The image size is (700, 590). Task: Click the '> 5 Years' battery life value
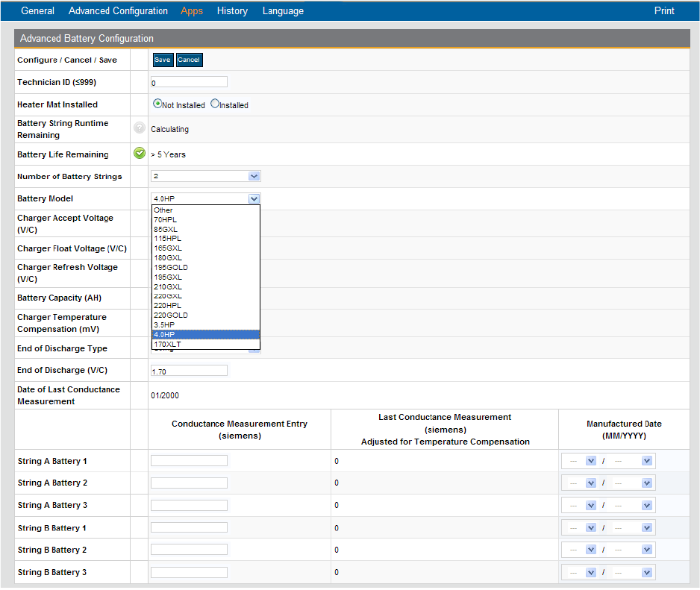(169, 154)
